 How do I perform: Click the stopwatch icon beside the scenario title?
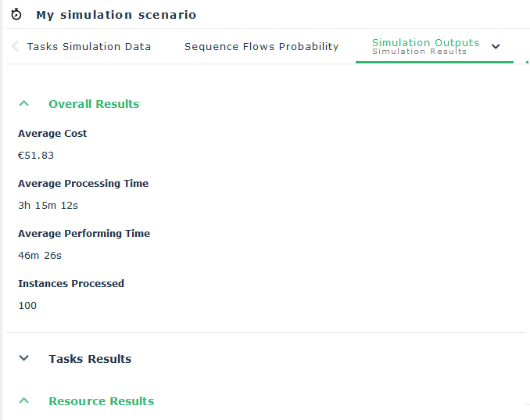click(x=16, y=15)
